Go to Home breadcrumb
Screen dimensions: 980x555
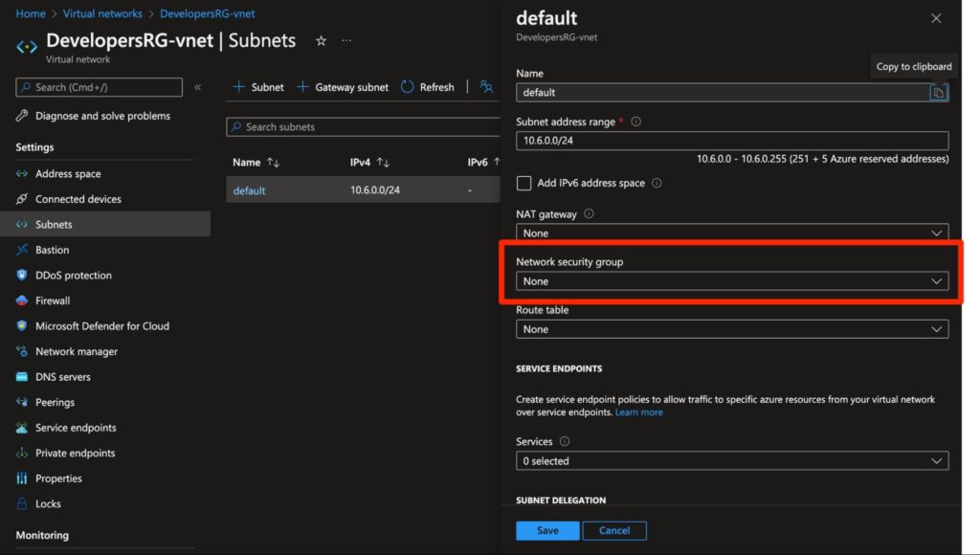click(x=31, y=13)
